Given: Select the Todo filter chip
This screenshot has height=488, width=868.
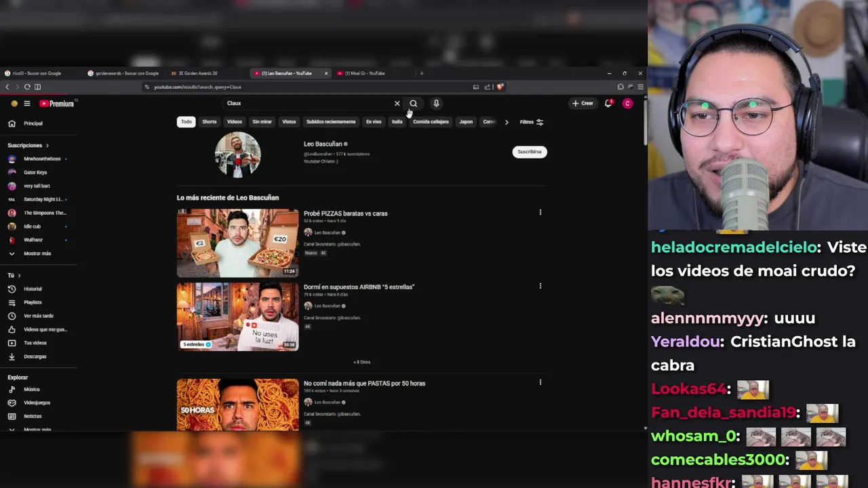Looking at the screenshot, I should pyautogui.click(x=186, y=122).
